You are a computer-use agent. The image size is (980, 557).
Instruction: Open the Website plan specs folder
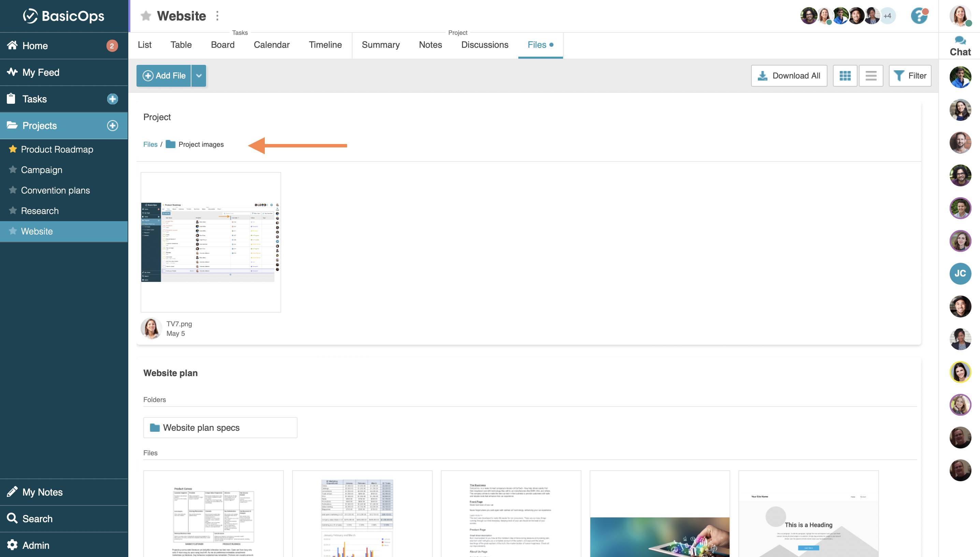220,427
